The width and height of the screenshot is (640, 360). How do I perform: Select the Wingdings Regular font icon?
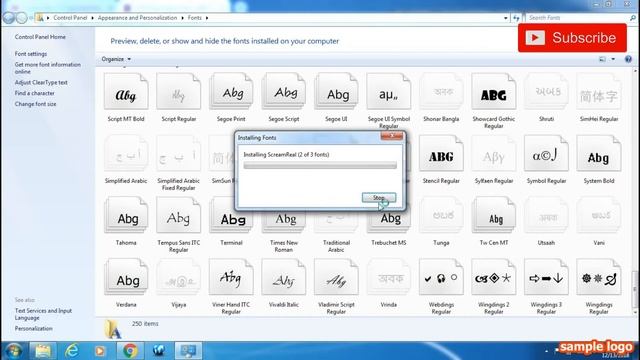click(x=599, y=277)
